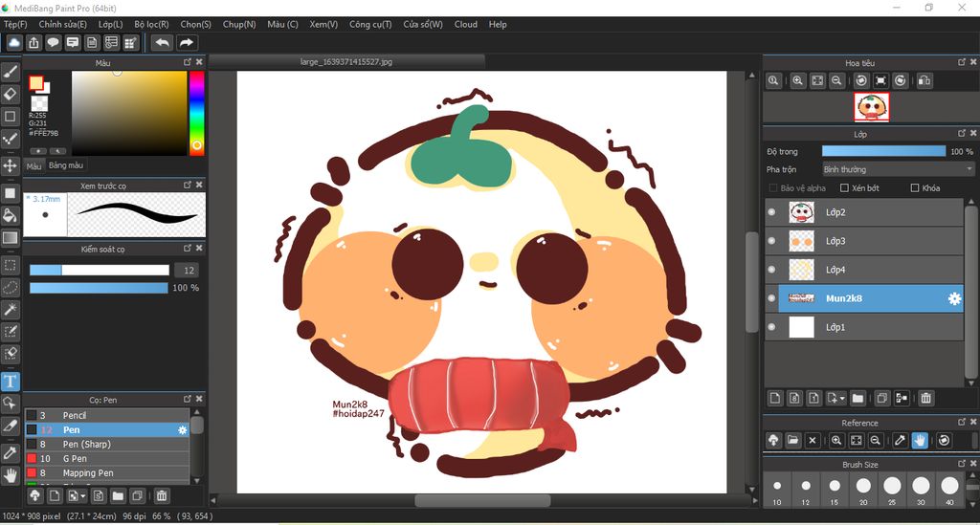The image size is (980, 525).
Task: Undock the Lớp layer panel
Action: [962, 133]
